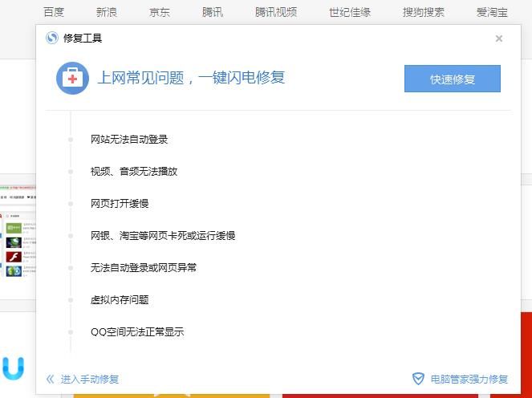
Task: Click the Flash icon in background thumbnail
Action: 14,257
